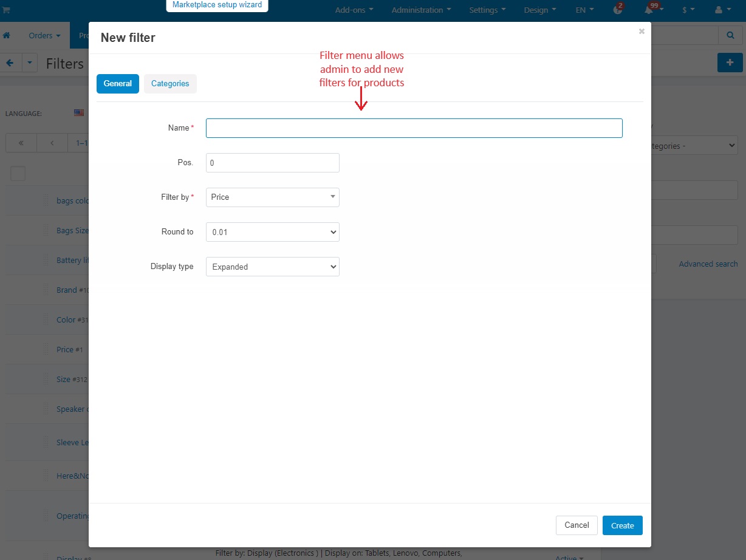The height and width of the screenshot is (560, 746).
Task: Open Marketplace setup wizard link
Action: coord(217,5)
